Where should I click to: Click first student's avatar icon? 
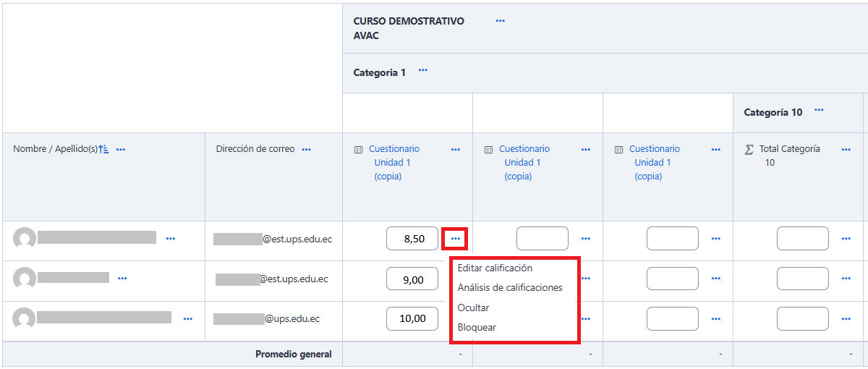[25, 238]
